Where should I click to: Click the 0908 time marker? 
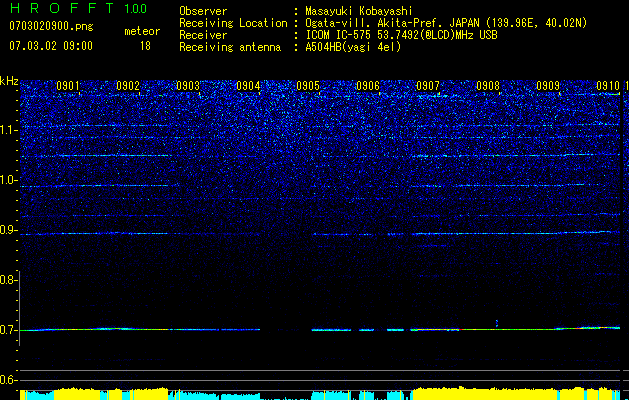pos(488,86)
